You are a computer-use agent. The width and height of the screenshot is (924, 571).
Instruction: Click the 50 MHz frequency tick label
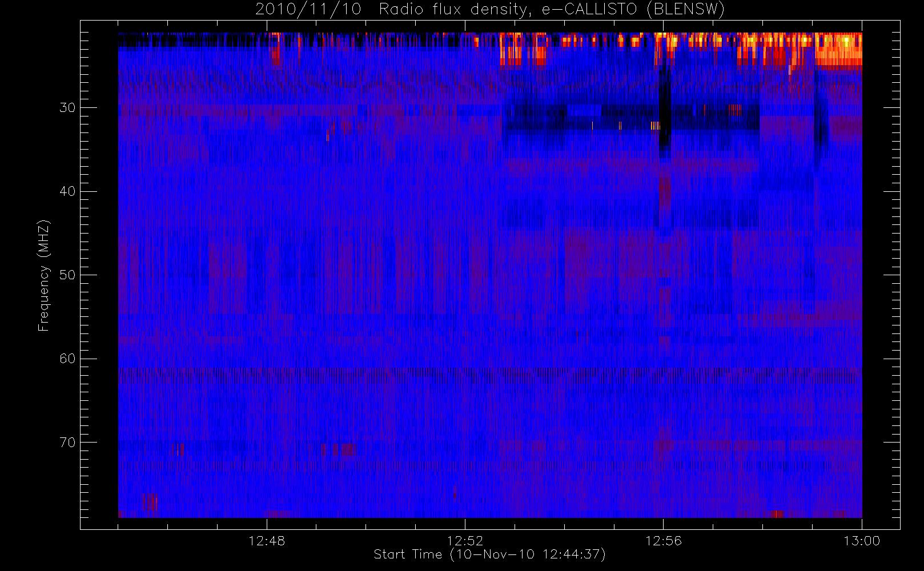[x=67, y=275]
